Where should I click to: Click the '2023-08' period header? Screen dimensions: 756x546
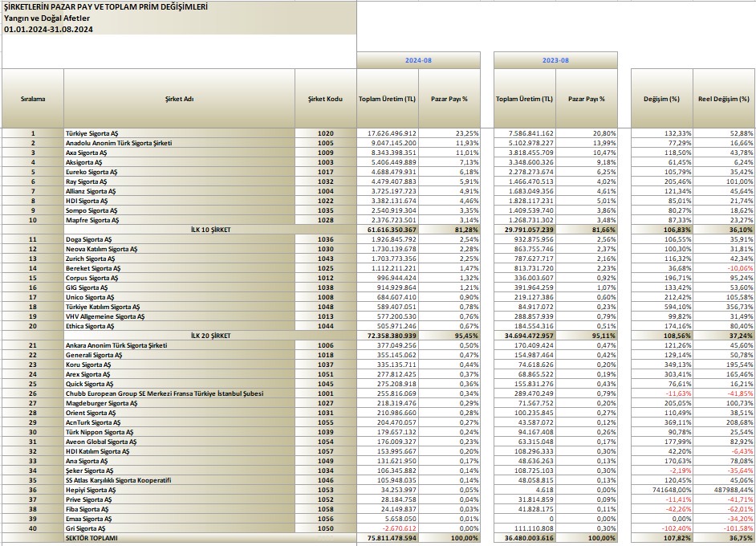[x=555, y=60]
